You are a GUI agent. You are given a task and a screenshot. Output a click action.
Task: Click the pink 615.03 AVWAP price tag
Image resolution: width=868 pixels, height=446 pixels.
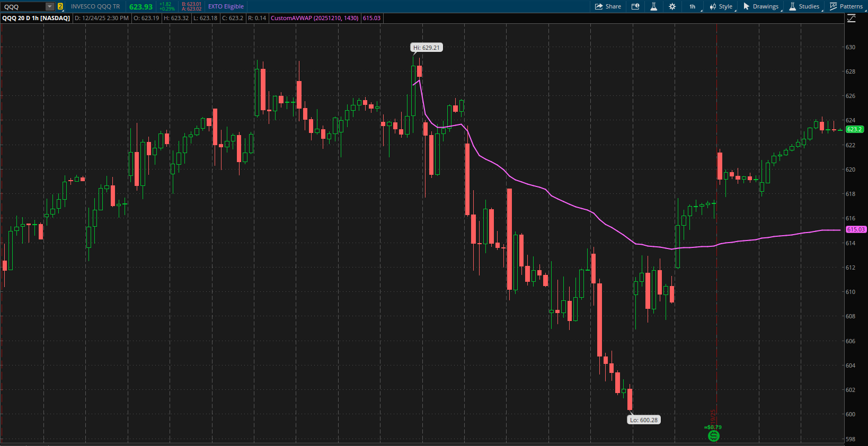pyautogui.click(x=855, y=229)
